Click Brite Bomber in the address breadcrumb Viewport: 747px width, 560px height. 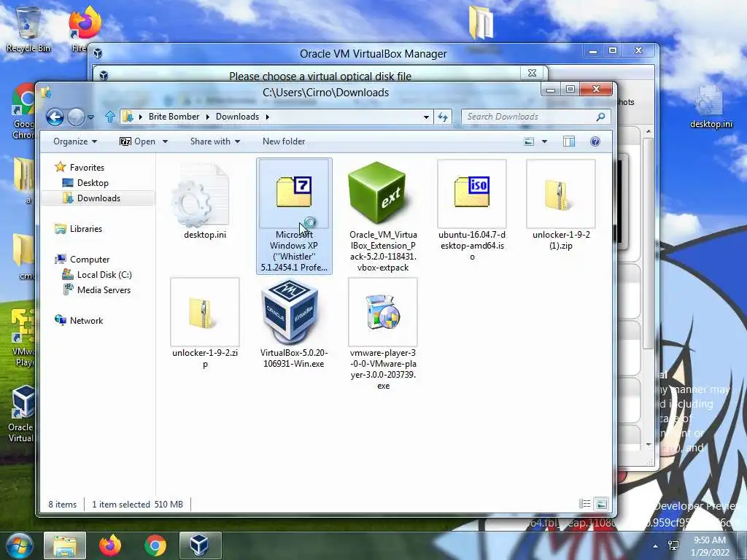click(x=174, y=117)
